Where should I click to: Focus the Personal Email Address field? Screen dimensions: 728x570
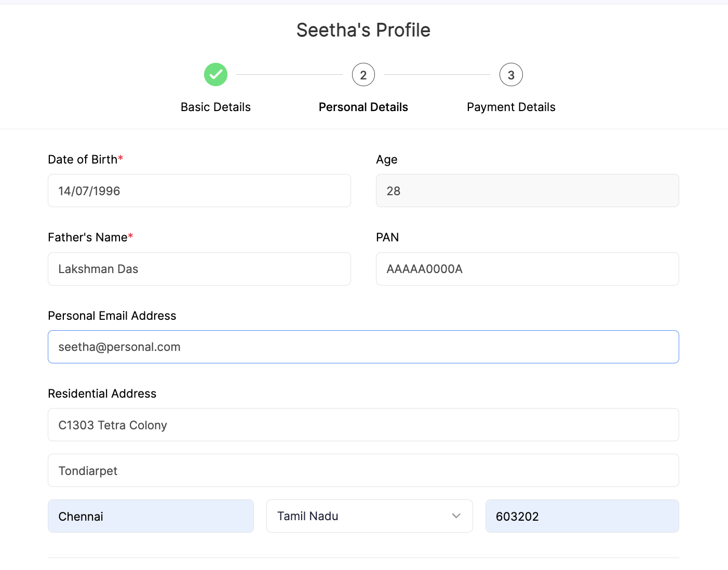pyautogui.click(x=363, y=347)
